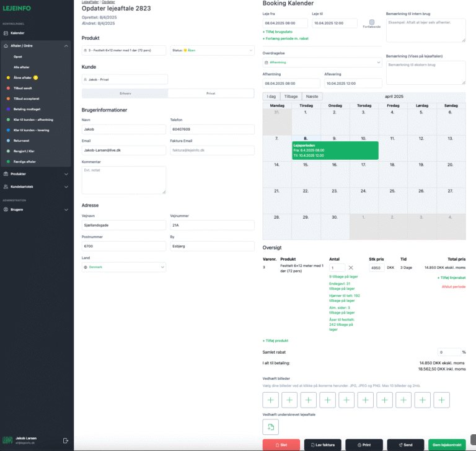The width and height of the screenshot is (476, 451).
Task: Open the Status Åben dropdown
Action: coord(212,50)
